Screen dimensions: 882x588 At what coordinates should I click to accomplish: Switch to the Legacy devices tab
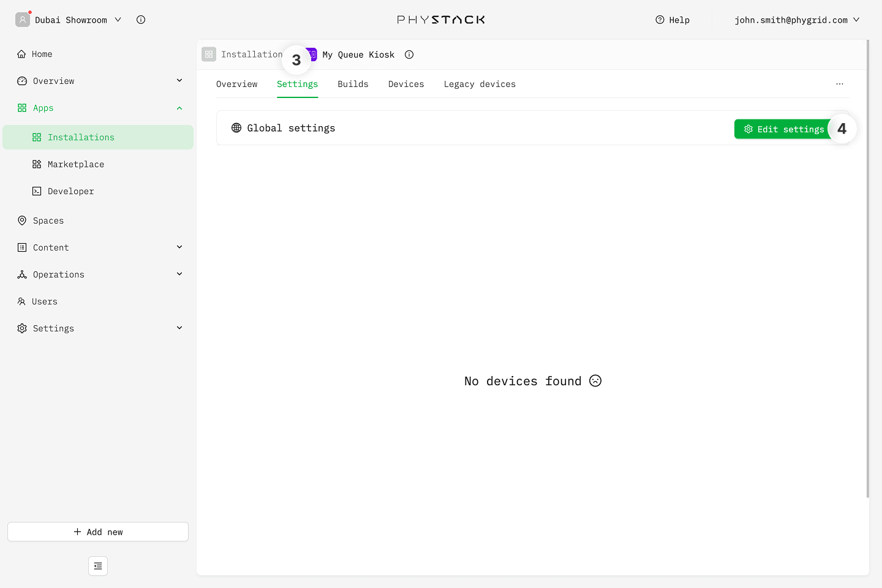pos(480,84)
